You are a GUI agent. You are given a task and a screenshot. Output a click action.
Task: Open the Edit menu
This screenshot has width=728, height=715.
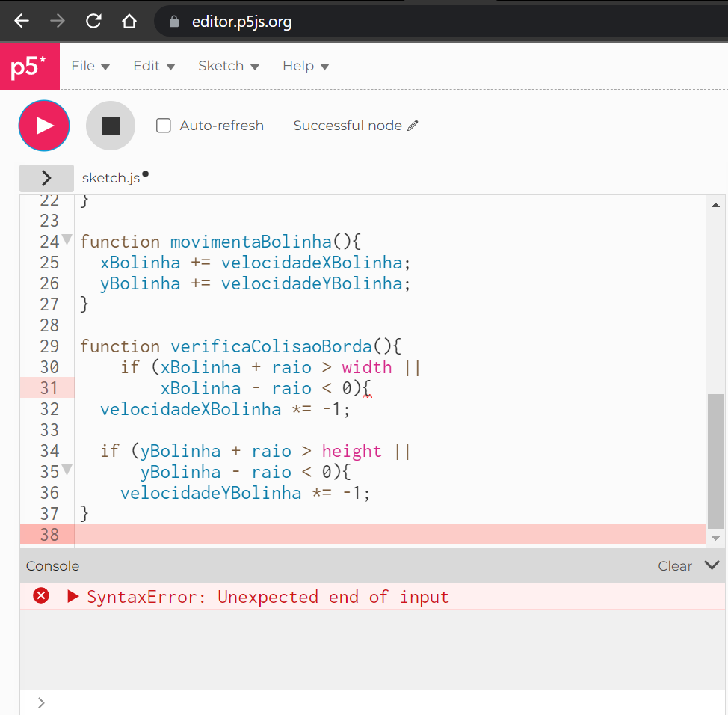tap(154, 66)
